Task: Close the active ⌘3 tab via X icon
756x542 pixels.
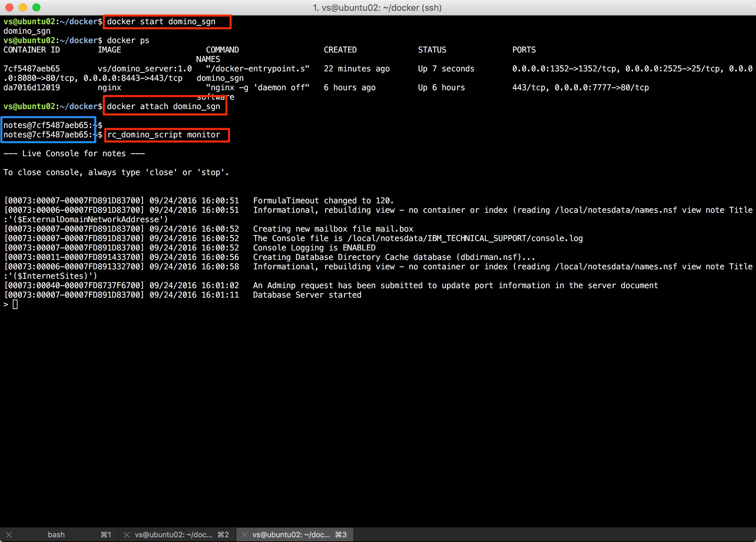Action: (x=245, y=535)
